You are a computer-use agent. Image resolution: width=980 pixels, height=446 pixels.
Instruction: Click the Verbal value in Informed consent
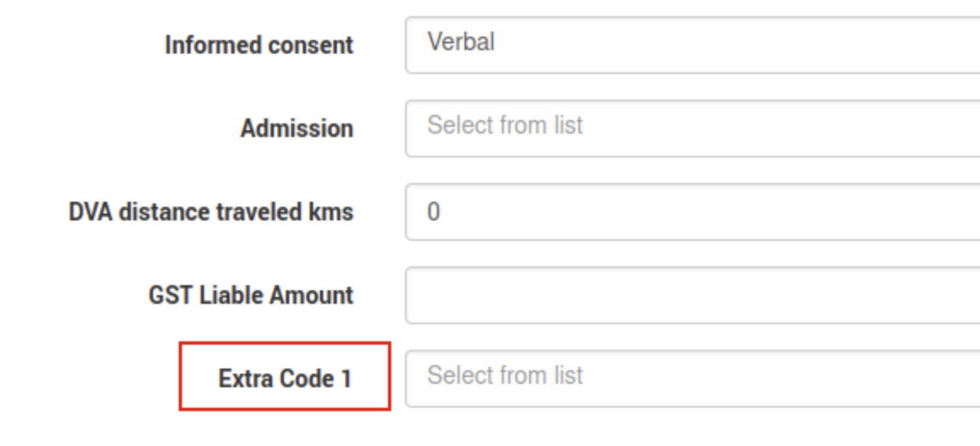460,42
